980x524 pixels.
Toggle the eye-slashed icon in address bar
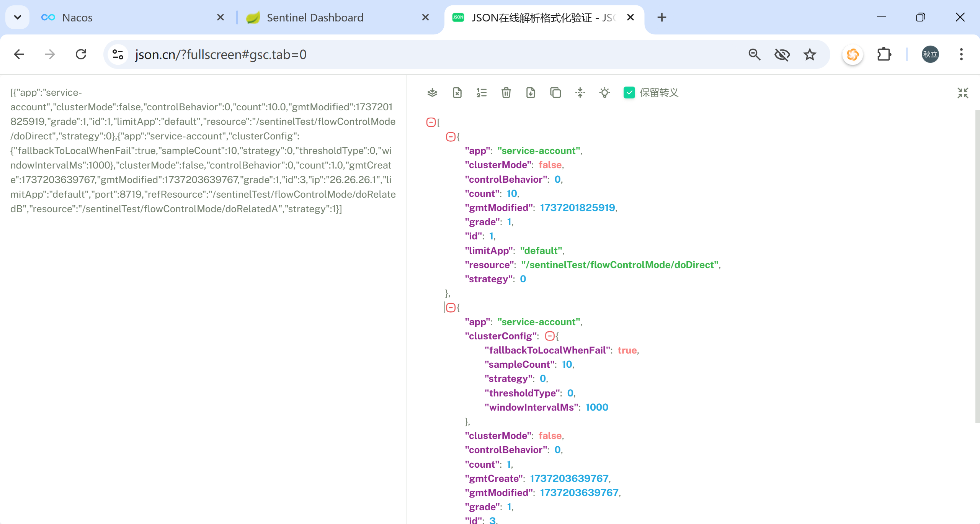(782, 54)
